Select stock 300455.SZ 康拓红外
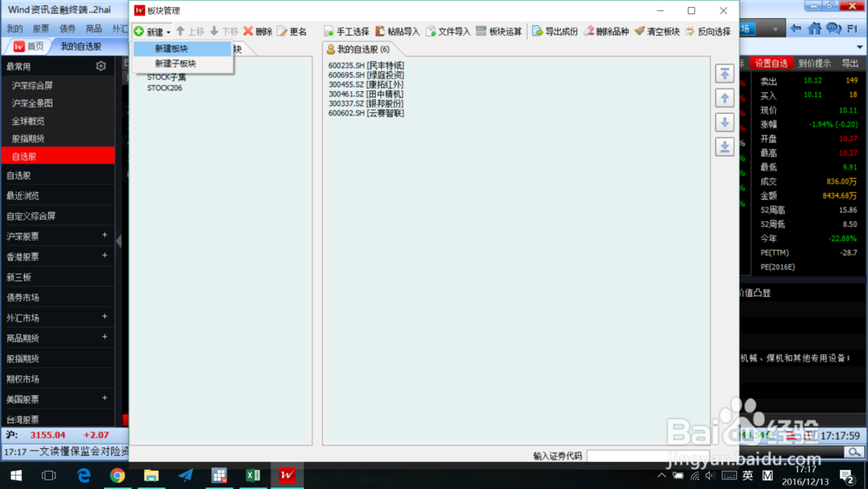This screenshot has width=868, height=489. pyautogui.click(x=366, y=84)
